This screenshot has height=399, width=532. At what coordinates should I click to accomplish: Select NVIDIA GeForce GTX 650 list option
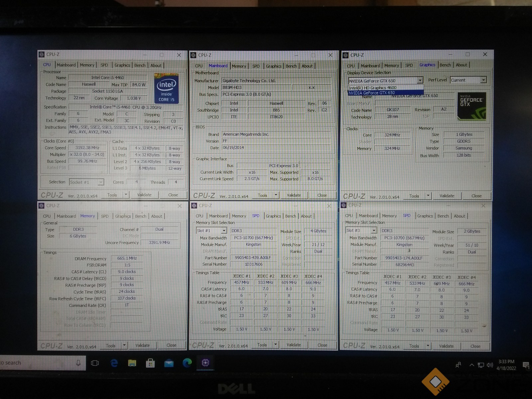[x=386, y=93]
